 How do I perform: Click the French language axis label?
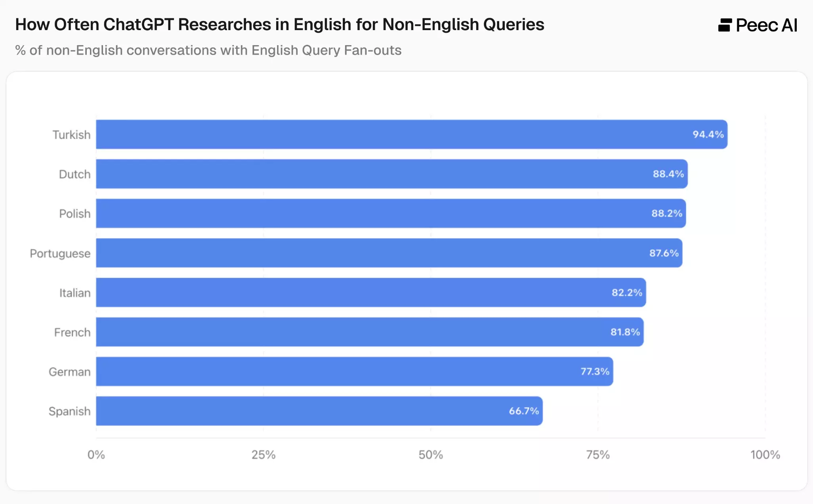pos(72,332)
